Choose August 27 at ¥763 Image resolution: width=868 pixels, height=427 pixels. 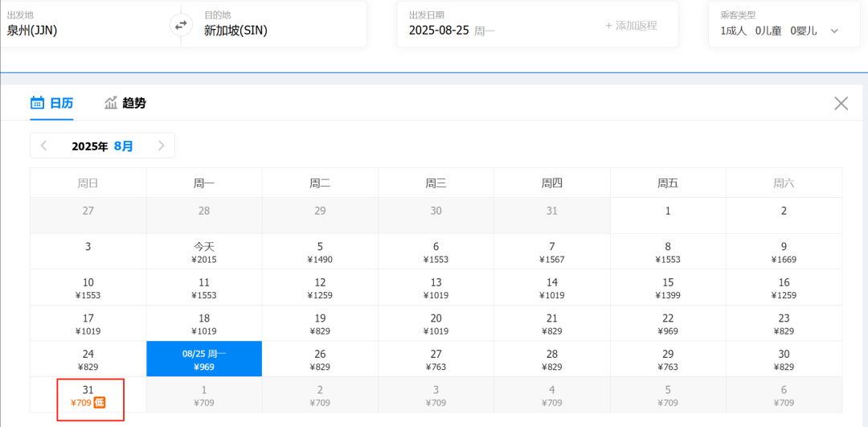(436, 359)
